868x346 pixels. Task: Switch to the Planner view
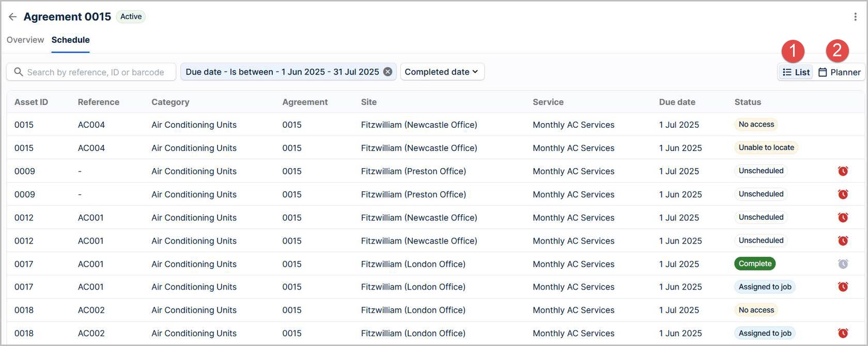coord(839,72)
